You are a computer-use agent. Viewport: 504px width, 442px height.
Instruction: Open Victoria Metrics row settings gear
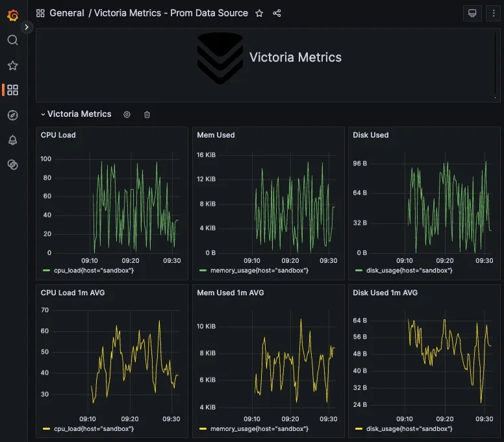127,114
